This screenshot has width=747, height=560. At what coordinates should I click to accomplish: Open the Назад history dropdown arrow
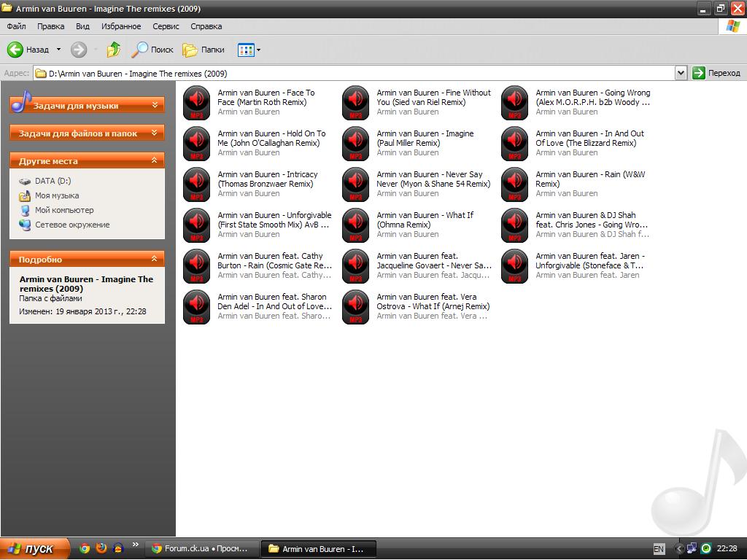(58, 50)
